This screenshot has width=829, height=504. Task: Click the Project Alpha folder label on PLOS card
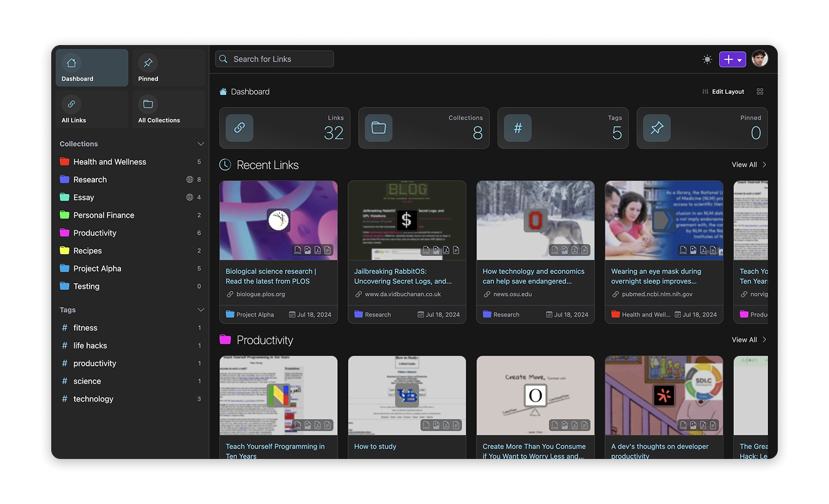pos(250,315)
